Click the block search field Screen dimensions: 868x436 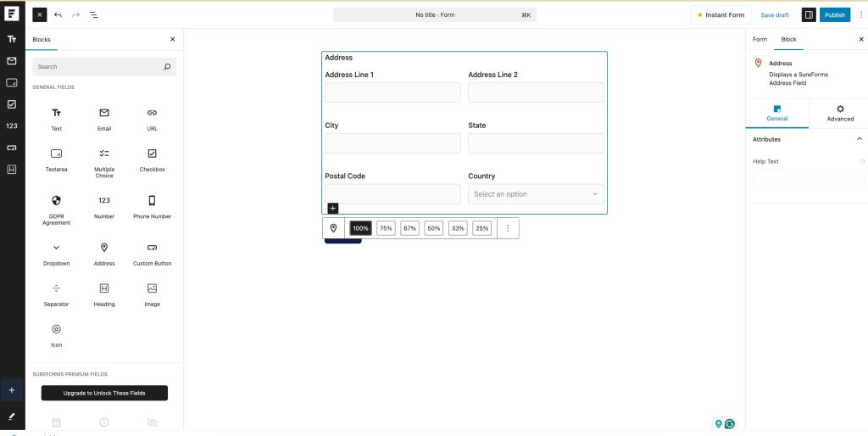click(97, 66)
